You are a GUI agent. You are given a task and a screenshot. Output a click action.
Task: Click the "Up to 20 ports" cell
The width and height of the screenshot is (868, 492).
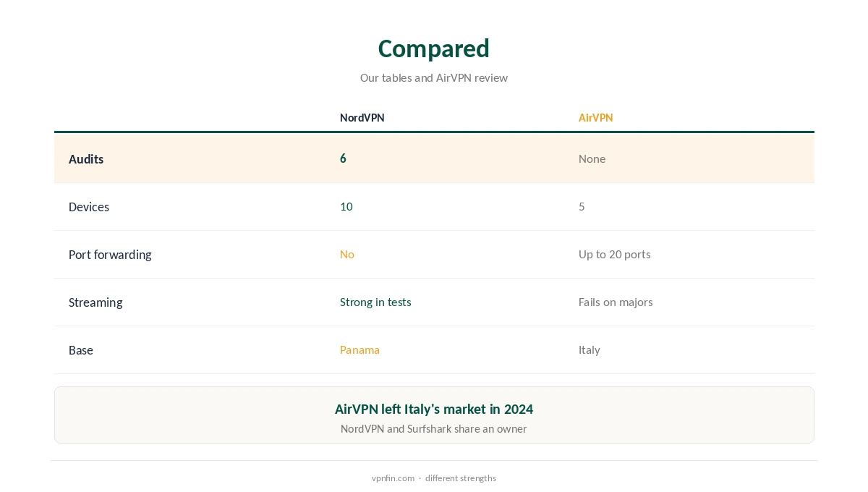(x=615, y=254)
